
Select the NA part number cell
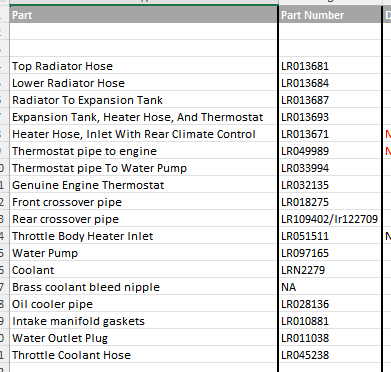coord(330,287)
